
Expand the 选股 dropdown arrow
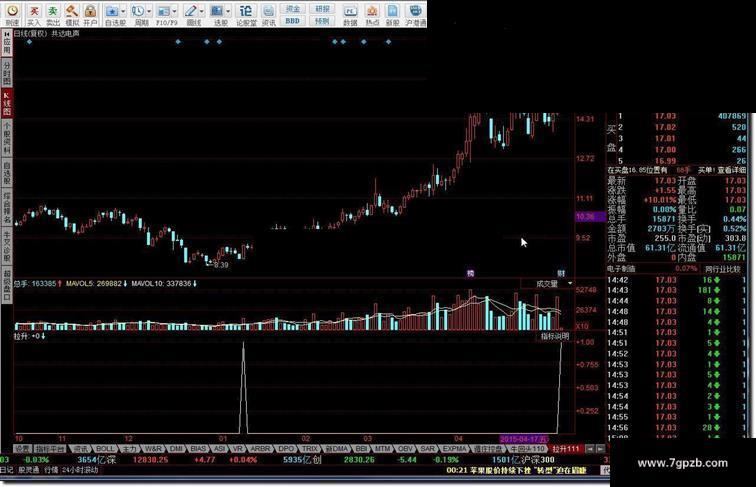coord(228,11)
